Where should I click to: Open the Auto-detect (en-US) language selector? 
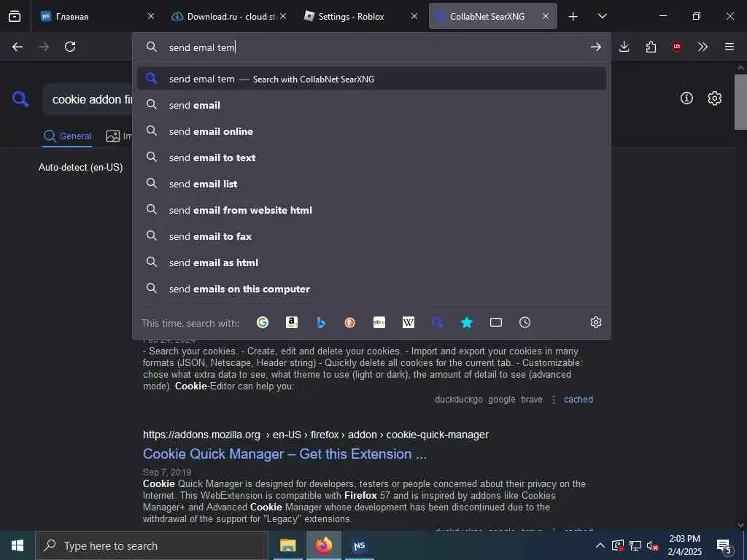[80, 167]
